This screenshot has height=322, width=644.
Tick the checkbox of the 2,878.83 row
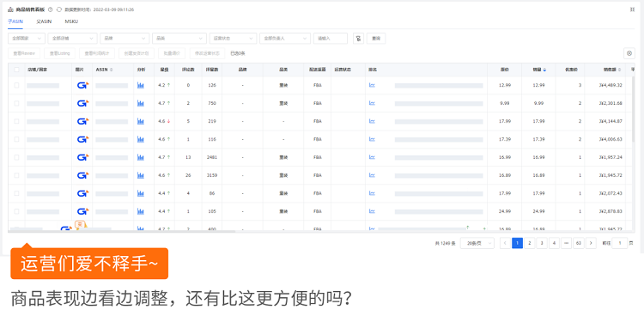coord(16,211)
